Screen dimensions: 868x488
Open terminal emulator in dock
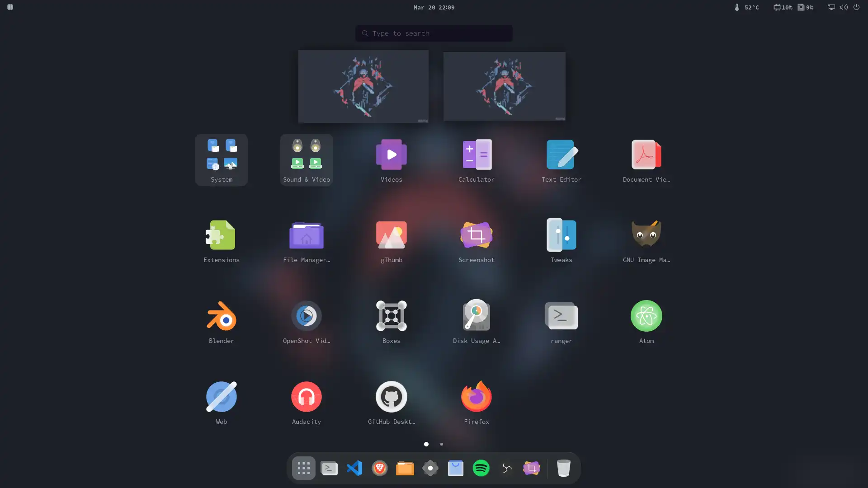click(x=329, y=468)
